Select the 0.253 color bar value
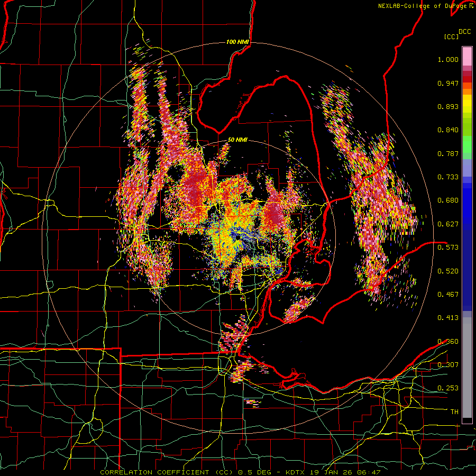The image size is (476, 476). pos(448,388)
